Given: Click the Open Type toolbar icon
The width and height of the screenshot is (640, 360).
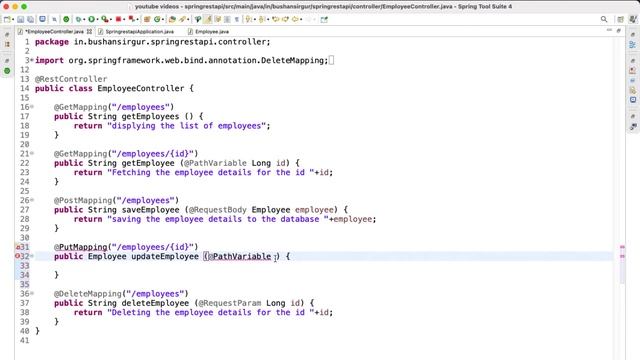Looking at the screenshot, I should point(172,19).
